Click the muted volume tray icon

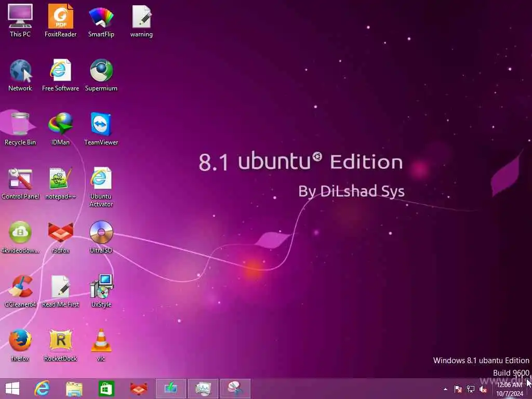click(x=483, y=389)
